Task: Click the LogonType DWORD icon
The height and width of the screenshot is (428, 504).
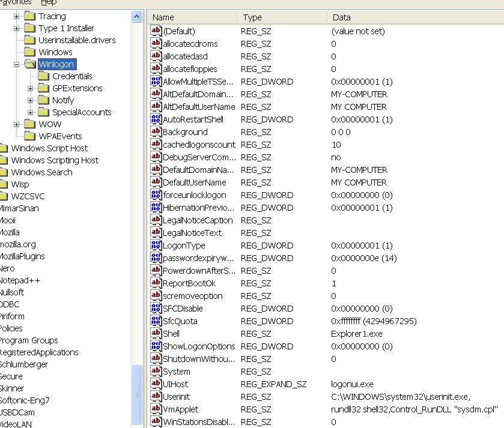Action: point(156,245)
